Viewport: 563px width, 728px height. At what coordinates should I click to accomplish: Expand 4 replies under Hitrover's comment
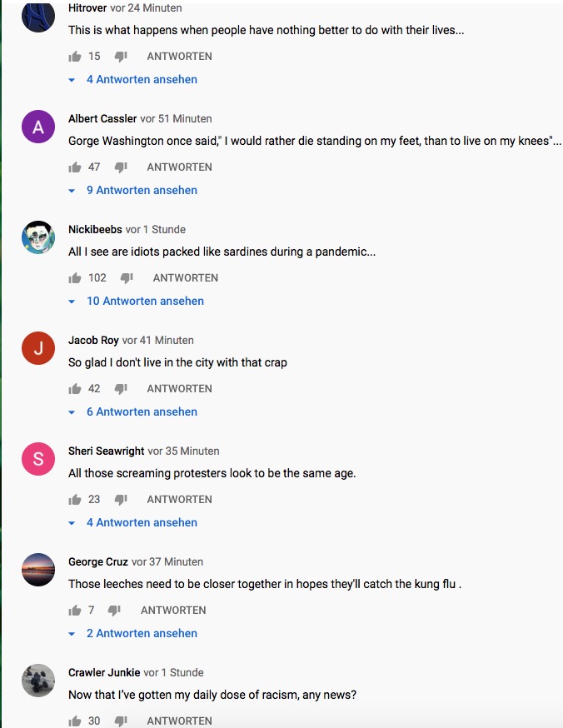[142, 80]
